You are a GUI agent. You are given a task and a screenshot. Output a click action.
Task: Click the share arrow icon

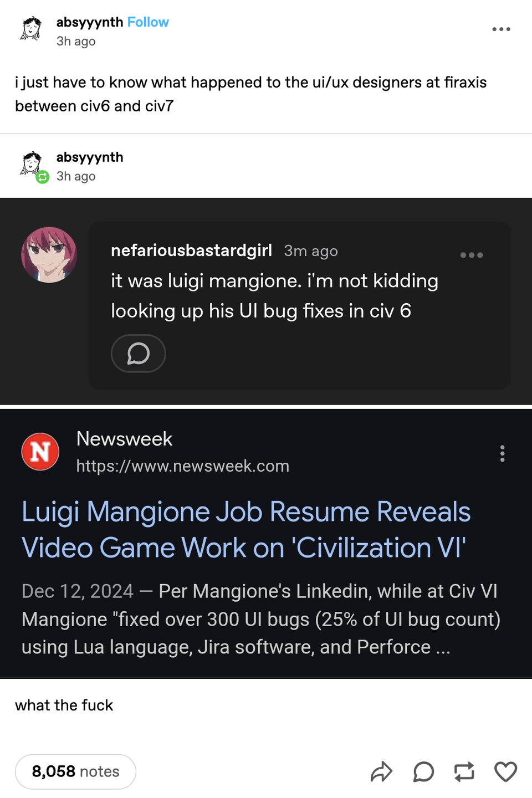point(381,771)
